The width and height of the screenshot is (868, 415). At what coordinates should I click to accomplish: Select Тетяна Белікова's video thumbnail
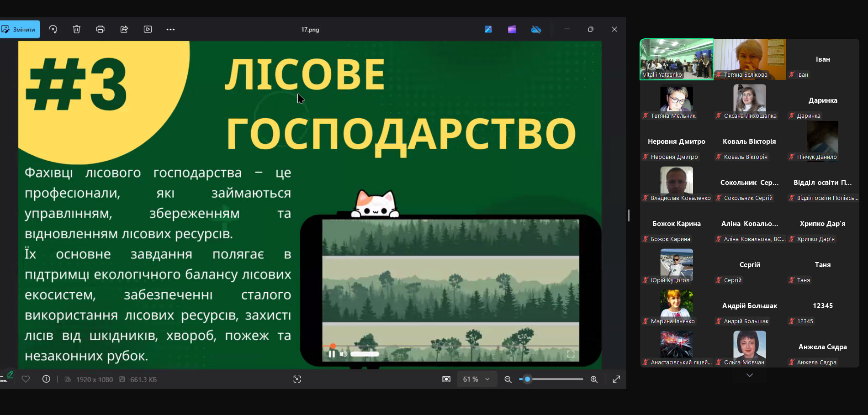750,59
